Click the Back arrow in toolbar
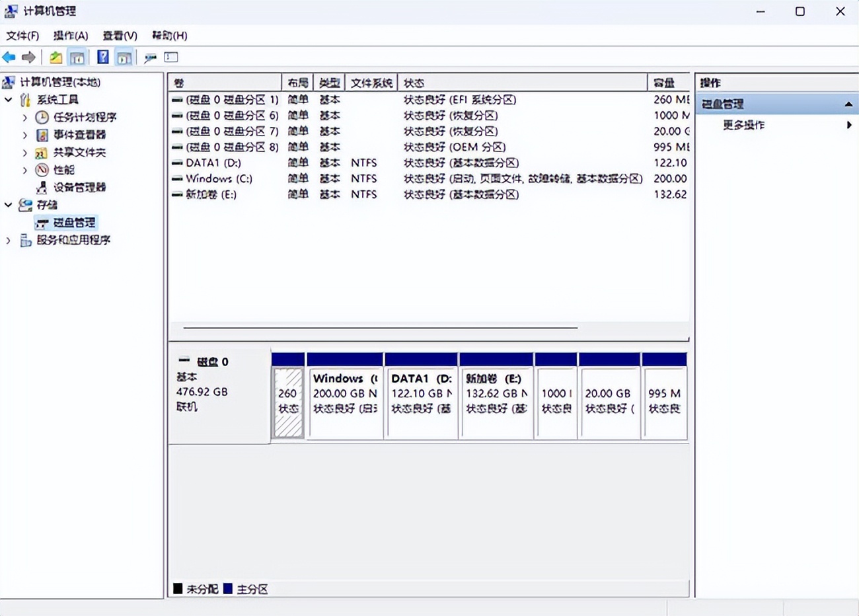 pos(9,58)
